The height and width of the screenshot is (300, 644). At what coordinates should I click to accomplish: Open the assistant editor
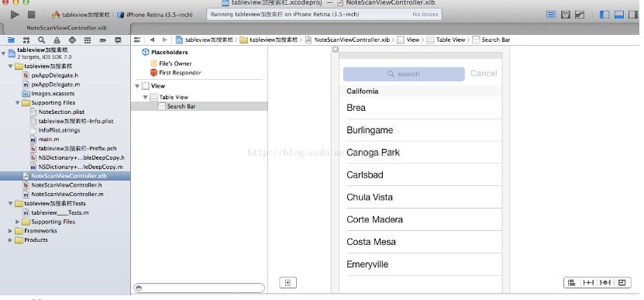566,15
